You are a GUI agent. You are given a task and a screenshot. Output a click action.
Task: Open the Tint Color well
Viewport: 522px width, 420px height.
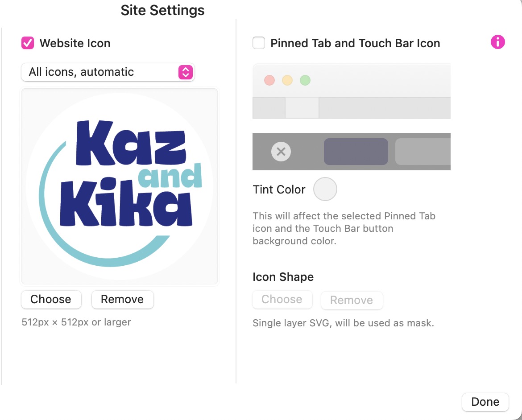(x=325, y=189)
